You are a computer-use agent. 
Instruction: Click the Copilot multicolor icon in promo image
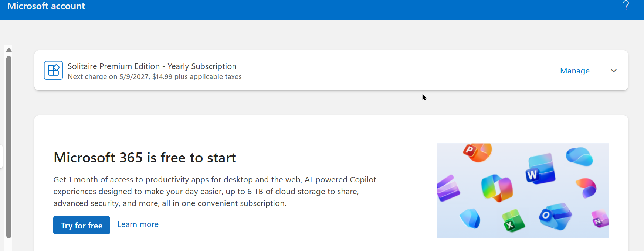497,188
